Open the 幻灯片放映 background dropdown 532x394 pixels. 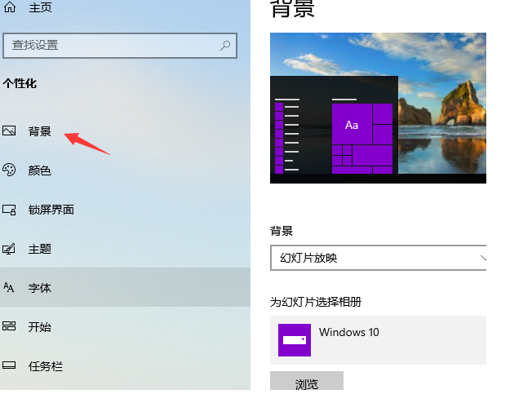[x=379, y=258]
